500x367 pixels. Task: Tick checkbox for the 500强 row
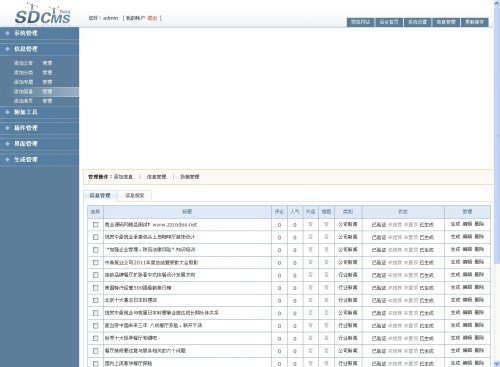point(96,288)
